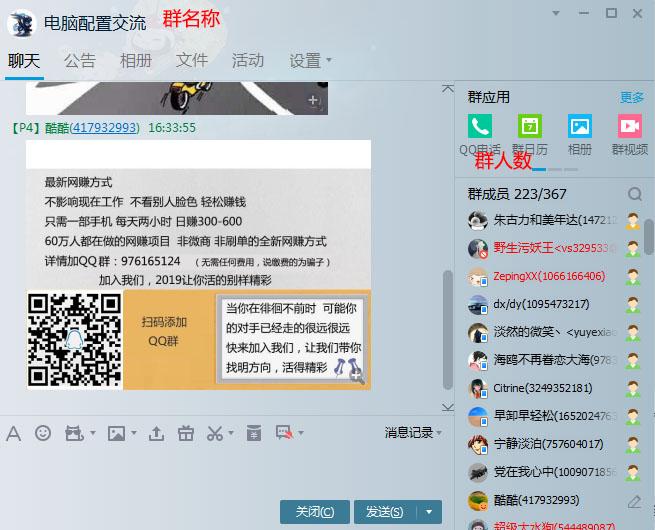655x530 pixels.
Task: Search group members with magnifier icon
Action: click(x=635, y=194)
